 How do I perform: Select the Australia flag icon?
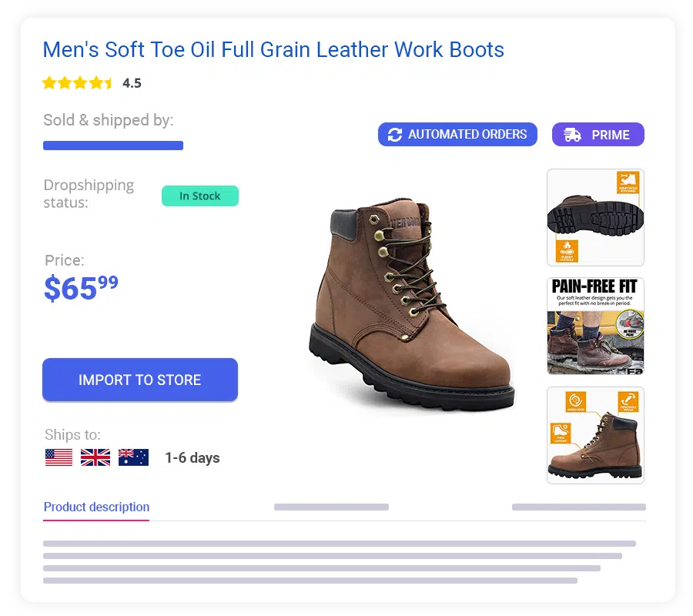[x=133, y=457]
